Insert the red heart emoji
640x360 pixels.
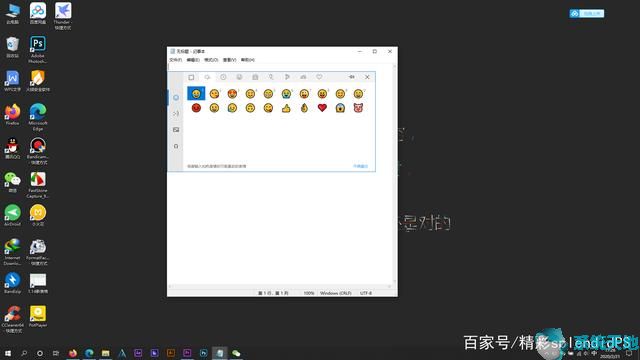322,108
